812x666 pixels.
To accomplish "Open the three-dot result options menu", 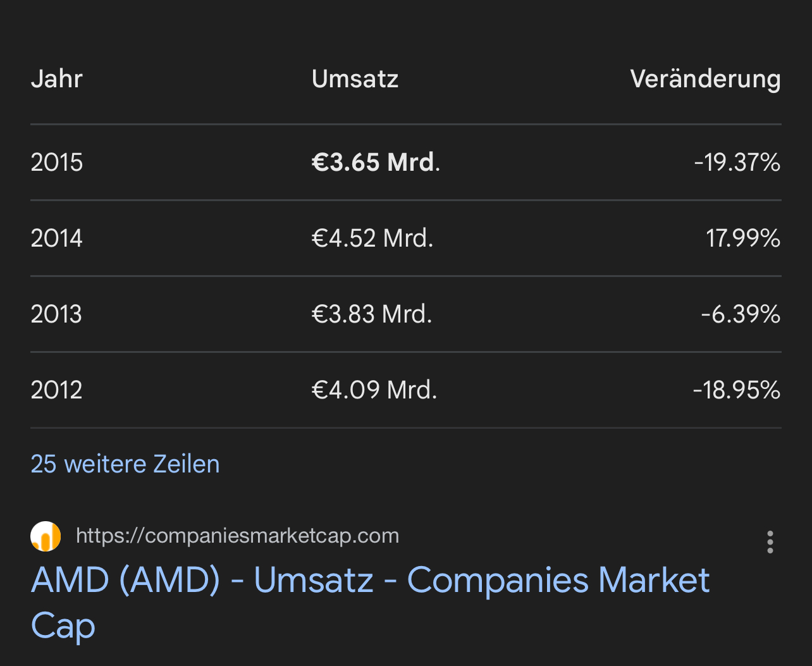I will pyautogui.click(x=770, y=542).
